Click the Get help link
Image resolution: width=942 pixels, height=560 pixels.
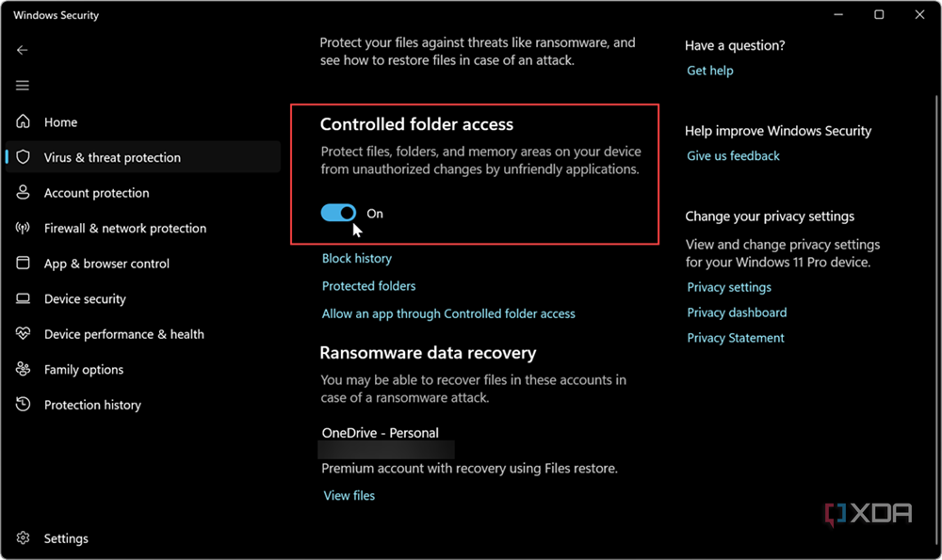pyautogui.click(x=709, y=71)
